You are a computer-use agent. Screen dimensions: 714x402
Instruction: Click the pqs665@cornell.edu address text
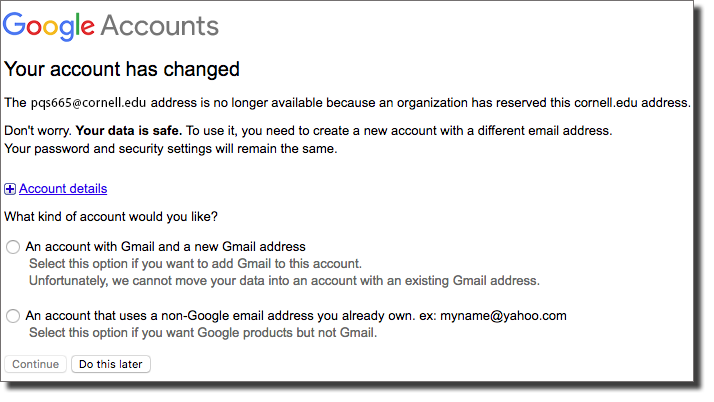[88, 103]
